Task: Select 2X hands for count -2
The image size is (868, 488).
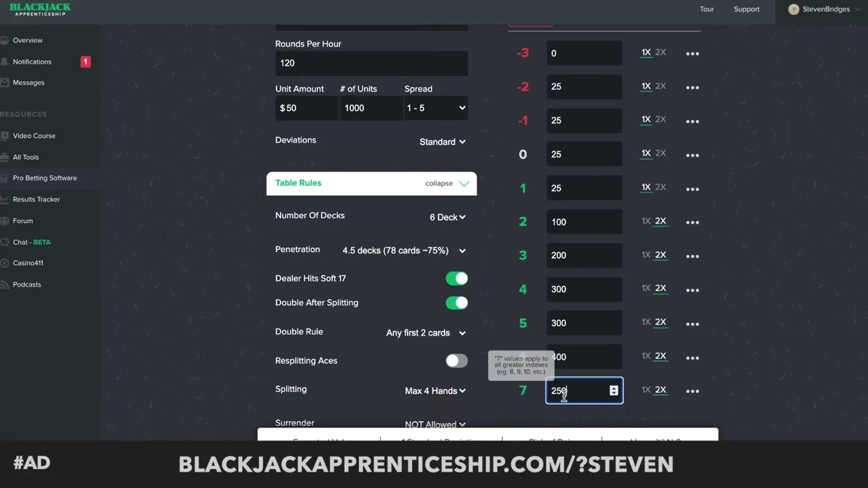Action: 660,86
